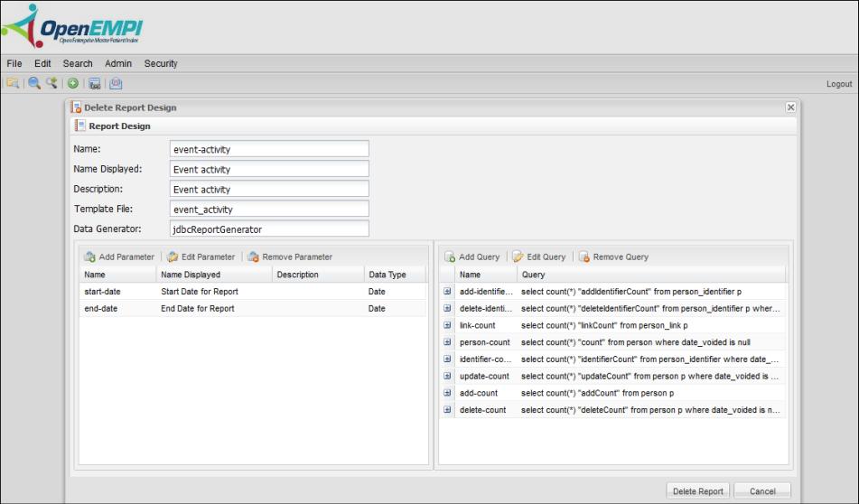
Task: Expand the delete-identifier query row
Action: (448, 308)
